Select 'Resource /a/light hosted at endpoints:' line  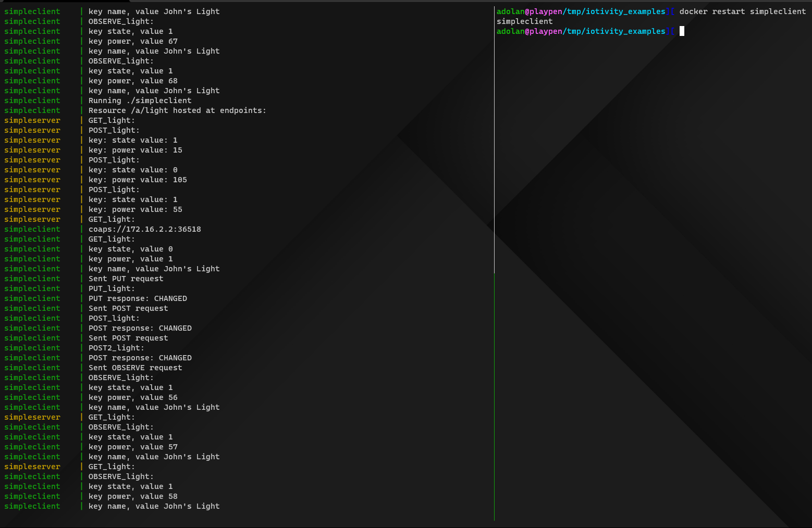177,110
